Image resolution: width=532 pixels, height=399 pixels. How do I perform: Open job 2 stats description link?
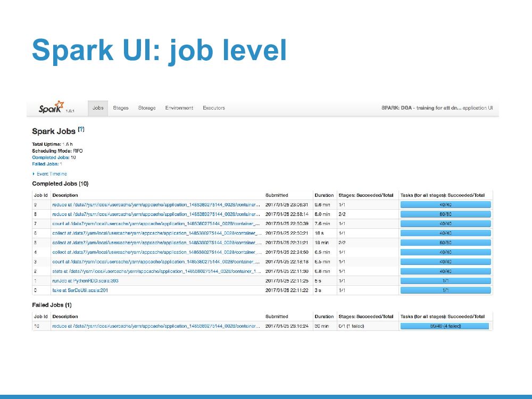tap(156, 271)
